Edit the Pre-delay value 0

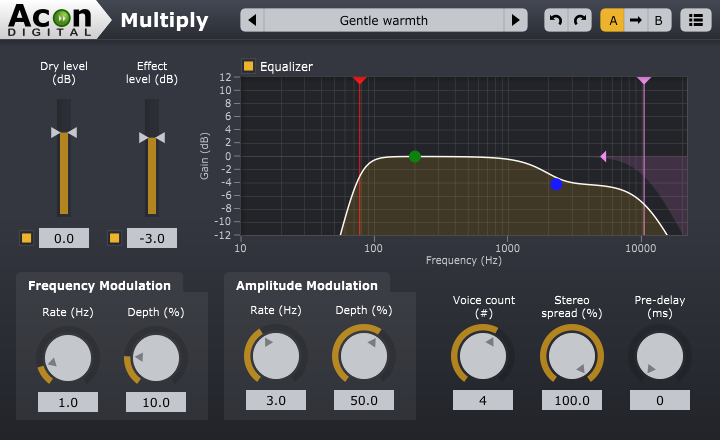click(x=660, y=400)
